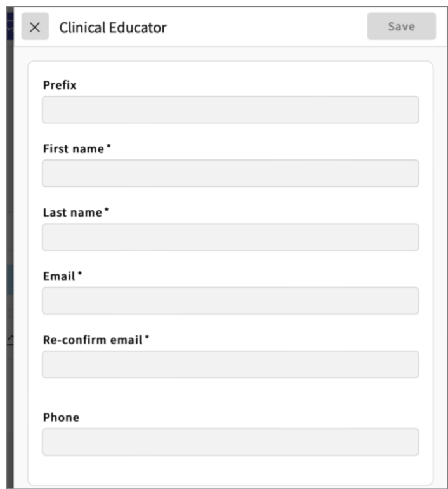
Task: Click the required asterisk beside Last name
Action: [107, 211]
